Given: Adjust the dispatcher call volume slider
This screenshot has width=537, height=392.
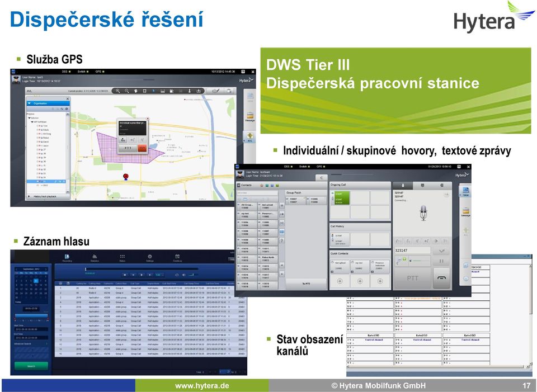Looking at the screenshot, I should click(421, 261).
